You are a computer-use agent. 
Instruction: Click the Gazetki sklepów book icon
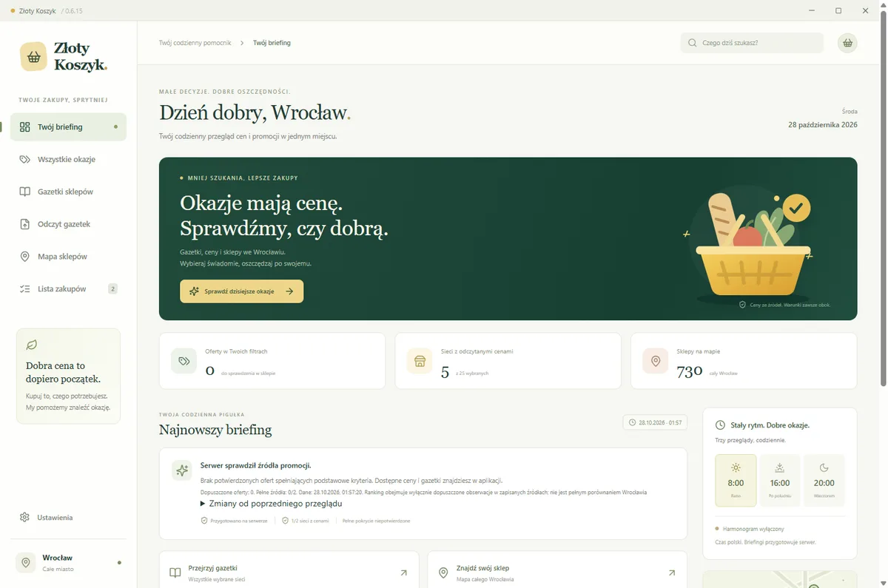(x=25, y=192)
